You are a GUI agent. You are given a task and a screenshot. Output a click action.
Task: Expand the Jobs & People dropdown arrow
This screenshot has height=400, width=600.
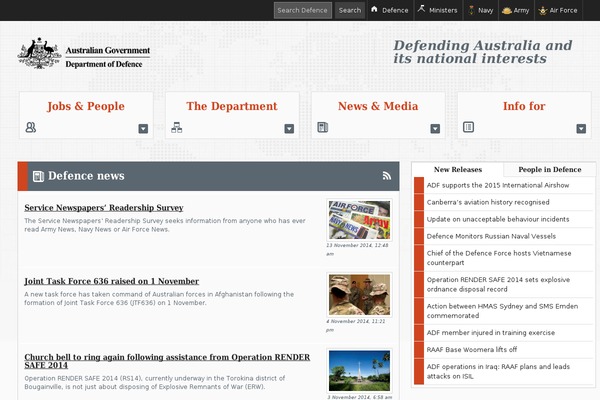click(x=143, y=129)
